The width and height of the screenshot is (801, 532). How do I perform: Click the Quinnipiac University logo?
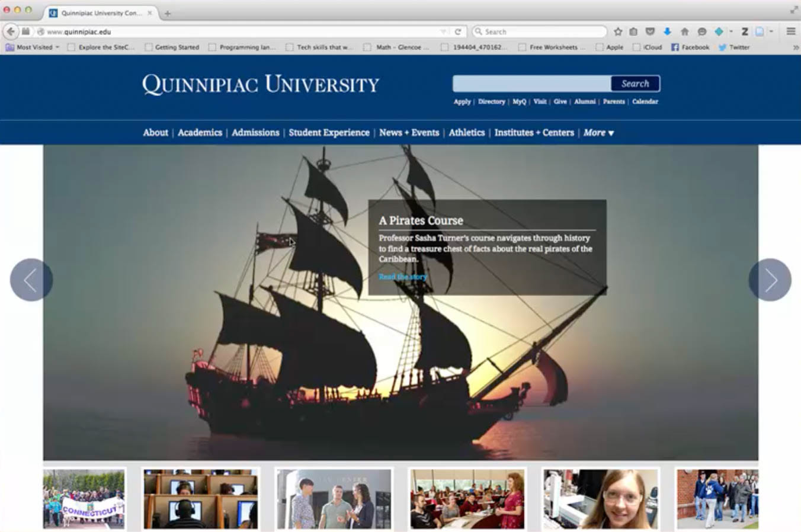pos(260,85)
